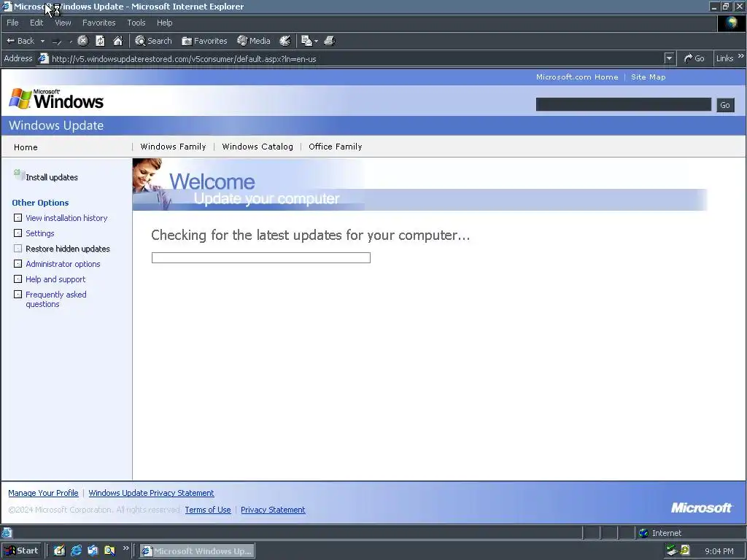Click Install updates in sidebar
Viewport: 747px width, 560px height.
point(52,177)
